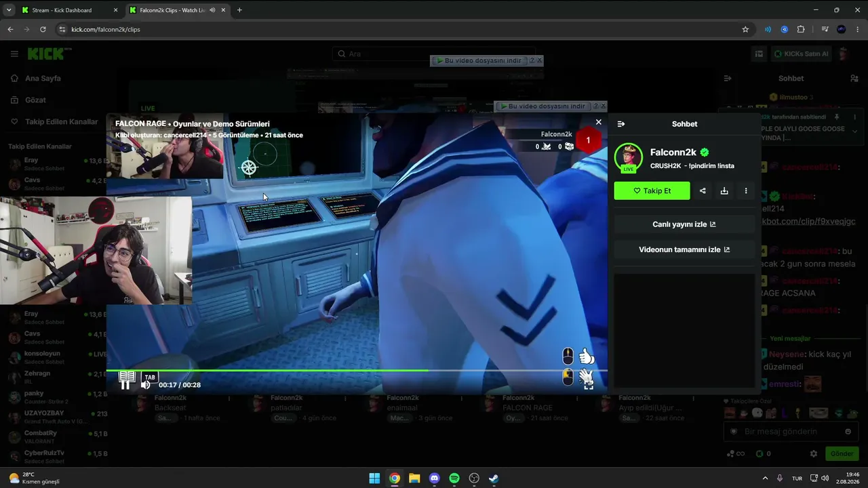This screenshot has width=868, height=488.
Task: Send the chat message with Gönder
Action: (x=842, y=453)
